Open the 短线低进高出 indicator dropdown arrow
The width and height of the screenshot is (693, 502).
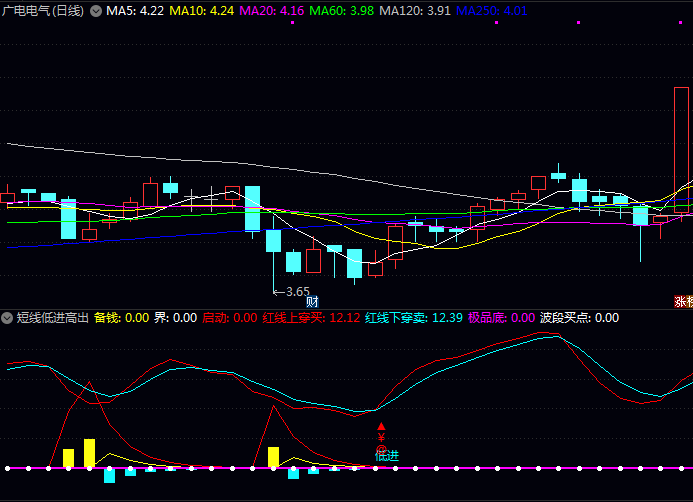[7, 318]
